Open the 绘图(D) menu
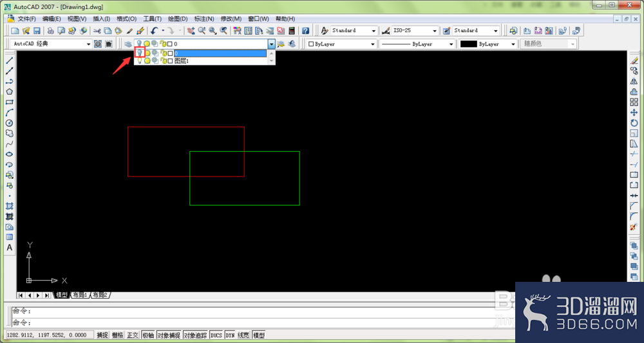Screen dimensions: 644x343 click(178, 19)
